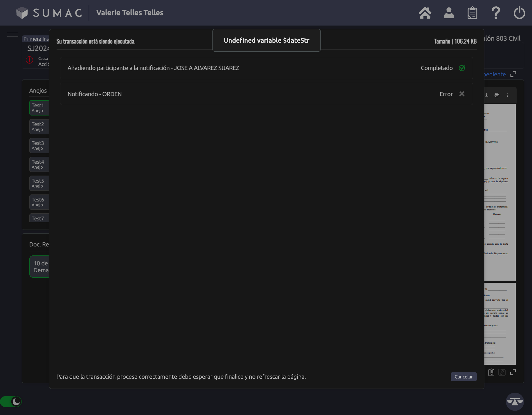This screenshot has height=415, width=532.
Task: Select the Test2 Anejo item
Action: 39,127
